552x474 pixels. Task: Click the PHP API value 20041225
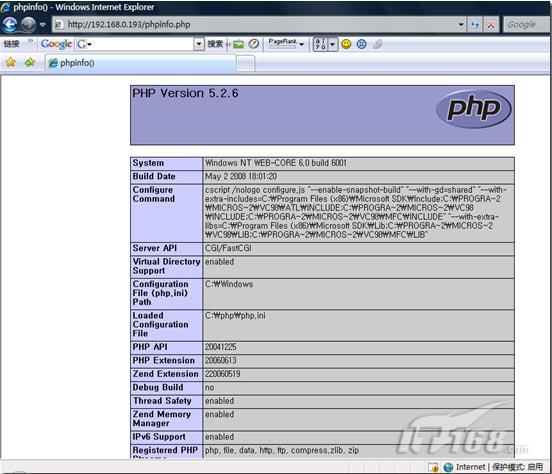(x=221, y=347)
